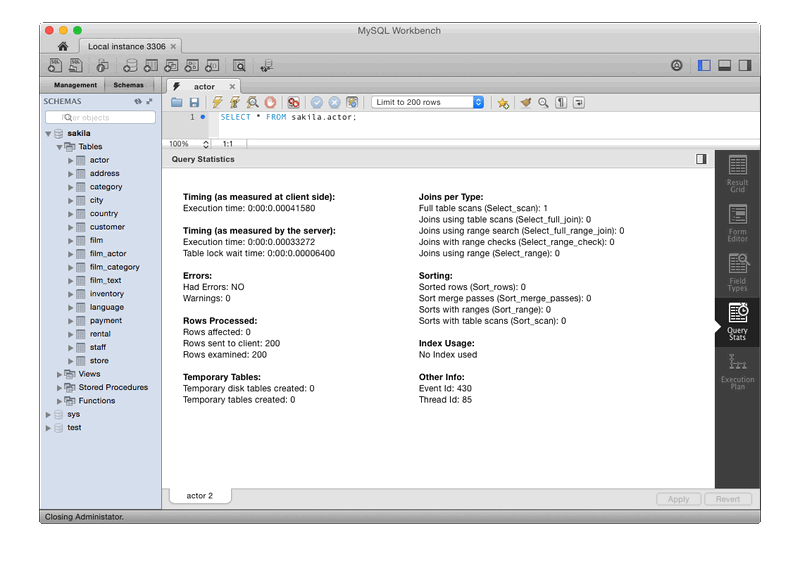800x580 pixels.
Task: Toggle stop-script-on-error mode in toolbar
Action: pos(293,102)
